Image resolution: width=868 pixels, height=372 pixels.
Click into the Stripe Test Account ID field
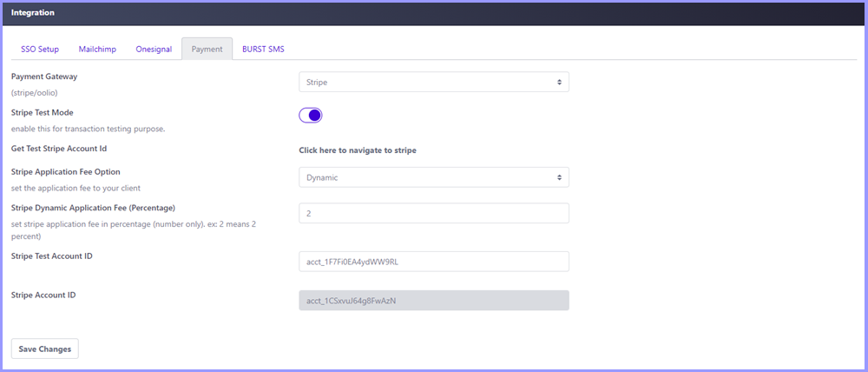click(433, 262)
